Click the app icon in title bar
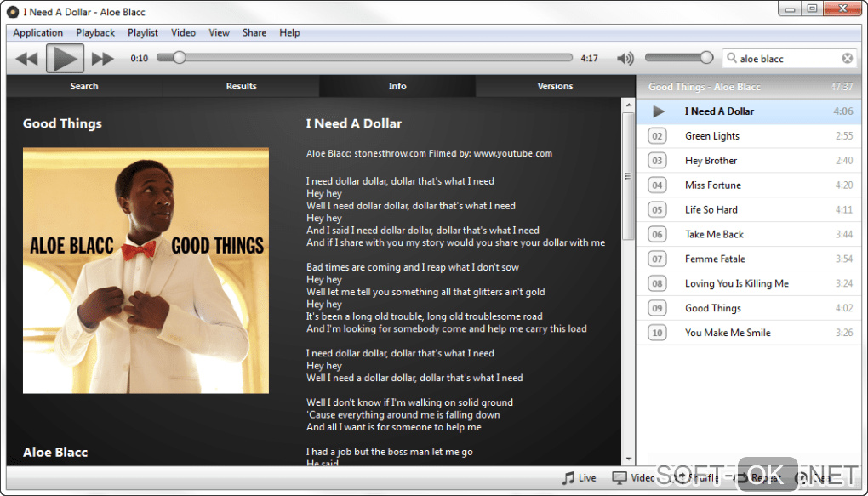This screenshot has height=496, width=868. 12,12
